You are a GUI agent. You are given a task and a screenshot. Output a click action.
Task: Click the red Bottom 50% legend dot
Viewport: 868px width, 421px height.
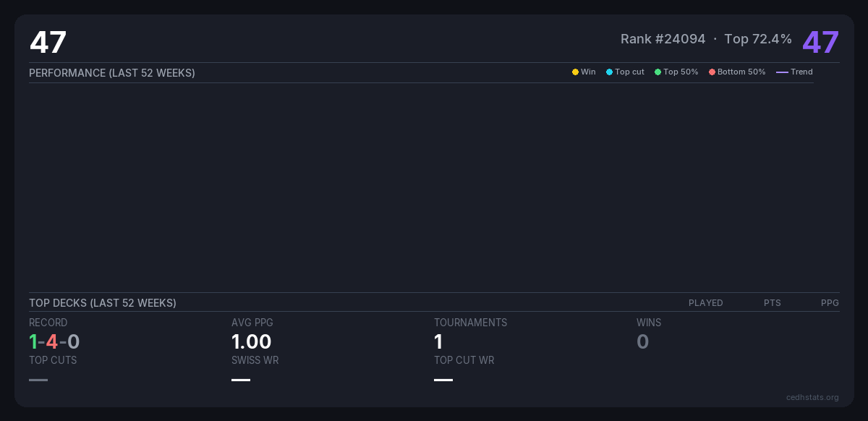(x=712, y=72)
